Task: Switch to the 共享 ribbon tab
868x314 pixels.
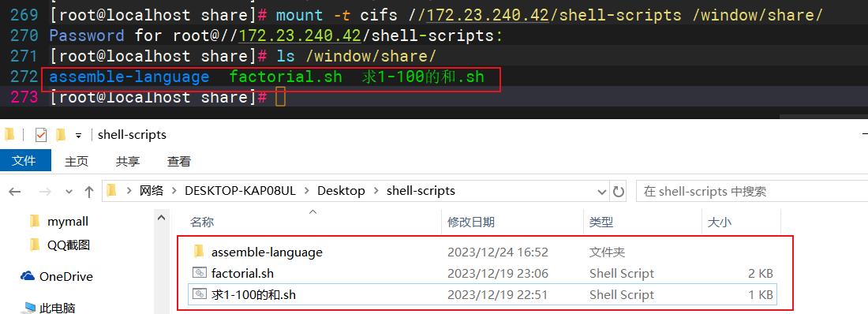Action: coord(128,161)
